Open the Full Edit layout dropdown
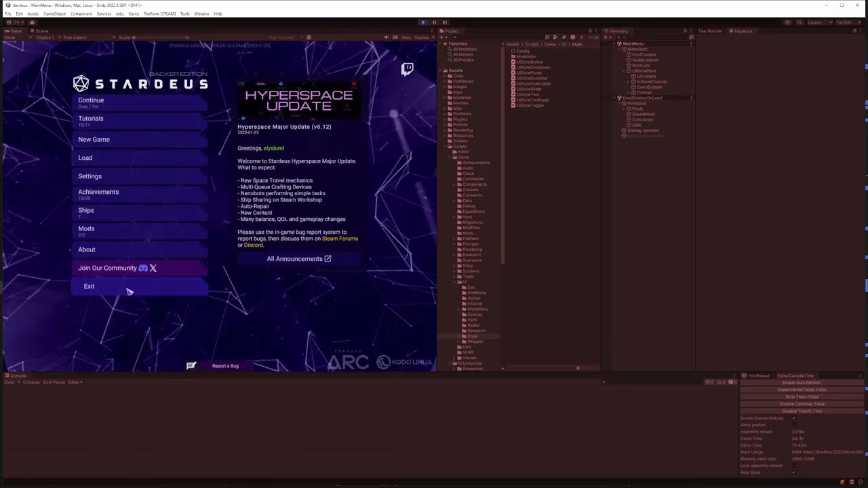Screen dimensions: 868x488 click(847, 22)
